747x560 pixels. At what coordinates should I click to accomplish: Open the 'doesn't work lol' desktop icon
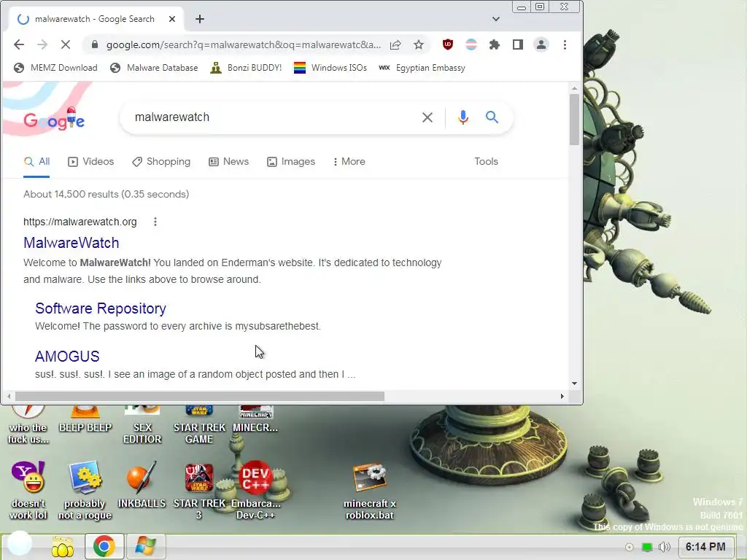point(28,490)
